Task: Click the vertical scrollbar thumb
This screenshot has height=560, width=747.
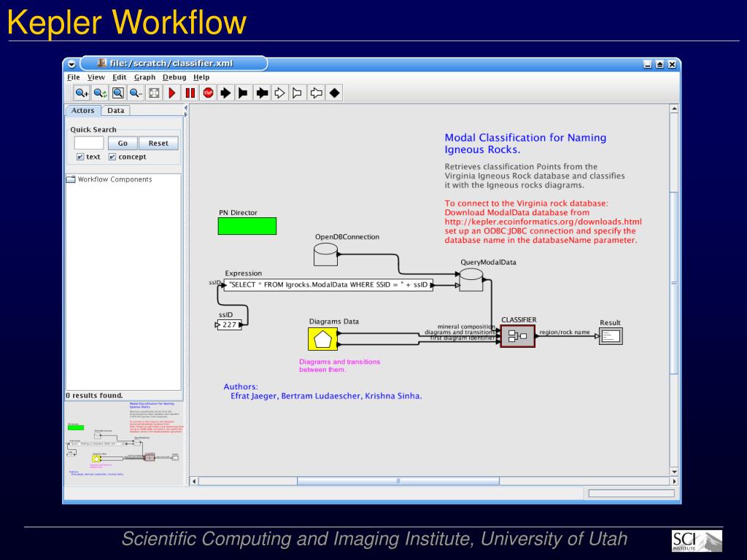Action: [674, 283]
